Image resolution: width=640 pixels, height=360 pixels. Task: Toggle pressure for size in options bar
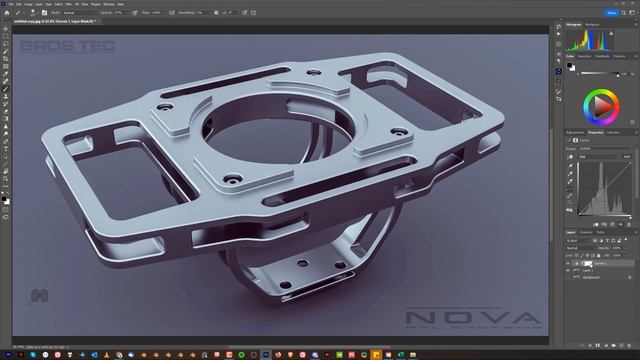[x=244, y=13]
